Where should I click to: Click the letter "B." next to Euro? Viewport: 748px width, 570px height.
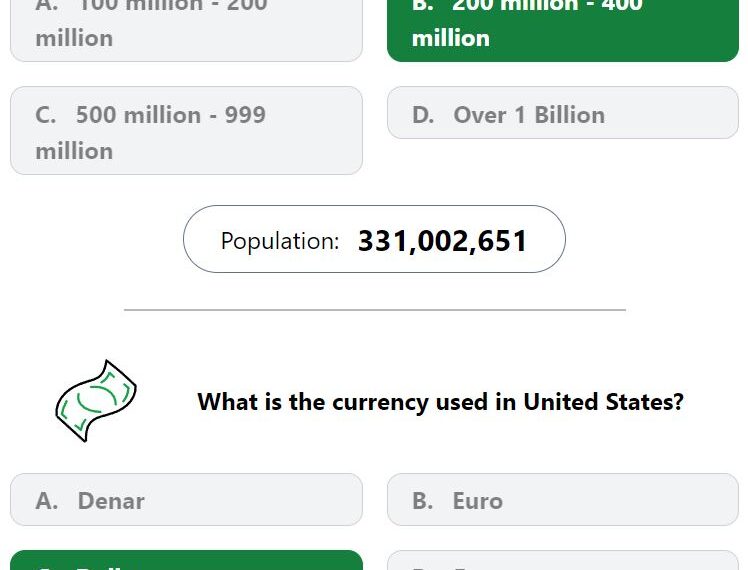coord(423,501)
